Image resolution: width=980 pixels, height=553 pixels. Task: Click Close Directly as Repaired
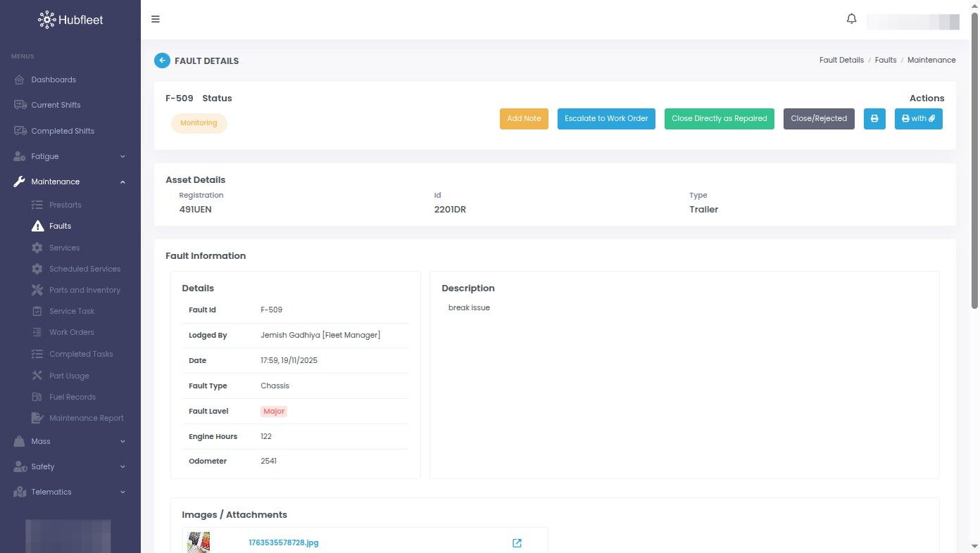pyautogui.click(x=720, y=118)
